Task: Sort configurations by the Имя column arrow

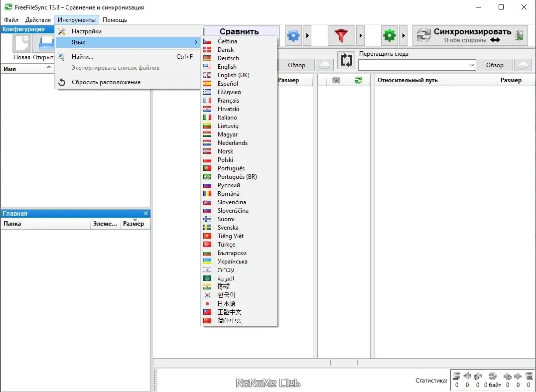Action: [x=49, y=67]
